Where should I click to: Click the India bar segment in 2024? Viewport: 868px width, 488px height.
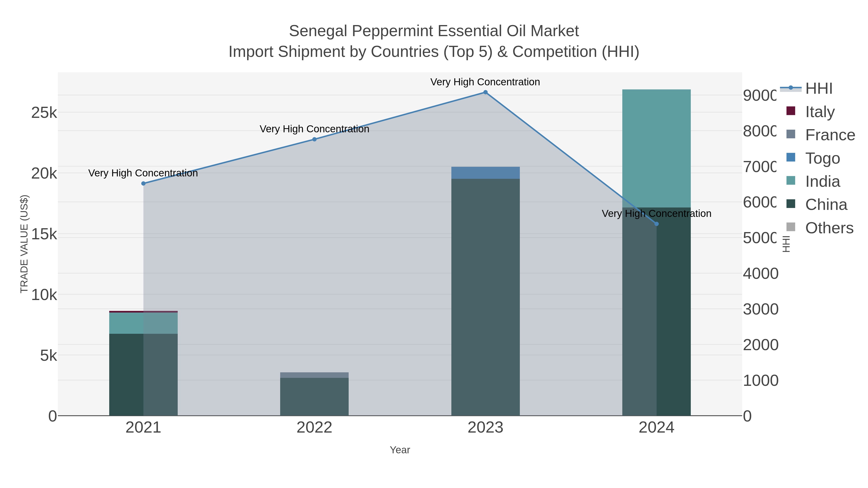(x=656, y=148)
